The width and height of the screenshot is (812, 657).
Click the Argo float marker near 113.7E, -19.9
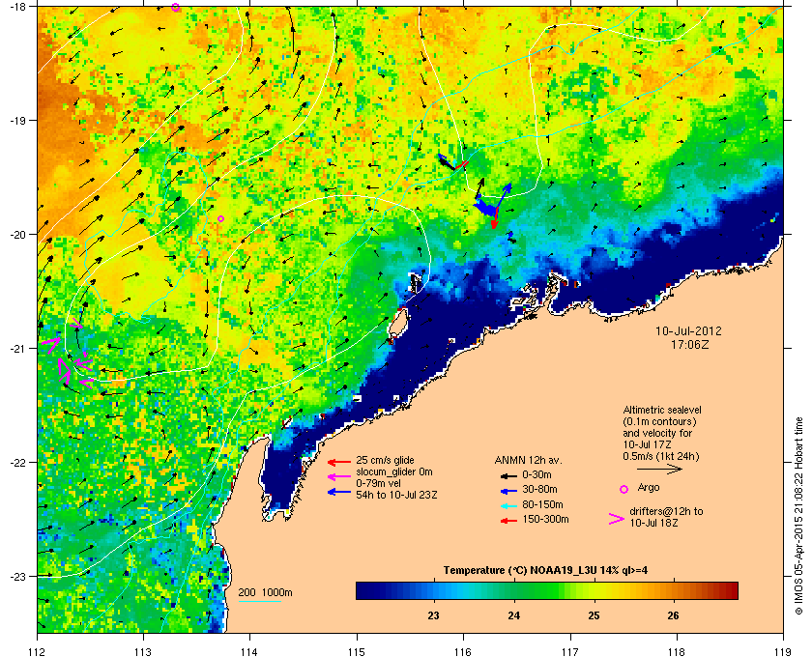coord(220,218)
